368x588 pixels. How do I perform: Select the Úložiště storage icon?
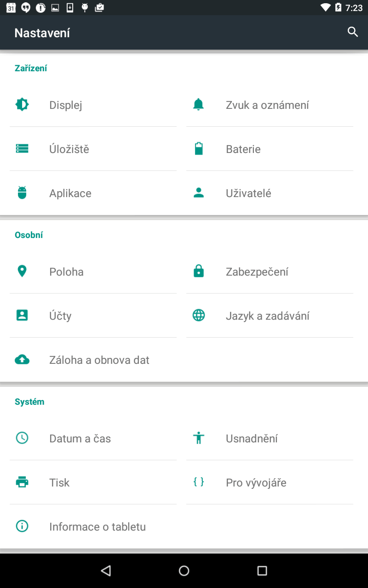[22, 149]
